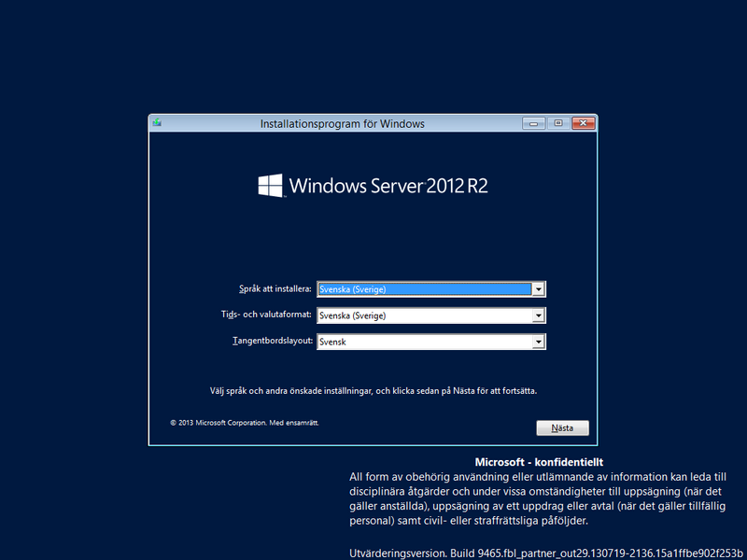This screenshot has width=747, height=560.
Task: Open the Språk att installera dropdown arrow
Action: pos(539,289)
